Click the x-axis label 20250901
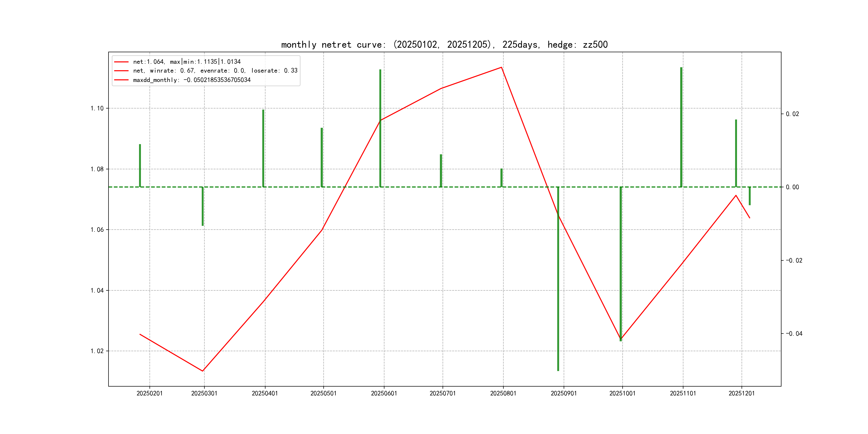Viewport: 868px width, 434px height. tap(563, 393)
